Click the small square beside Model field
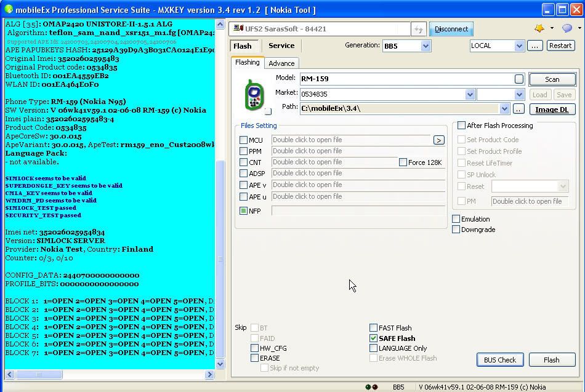 click(519, 79)
